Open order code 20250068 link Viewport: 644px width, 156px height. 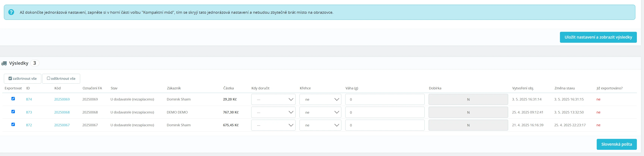(x=62, y=112)
